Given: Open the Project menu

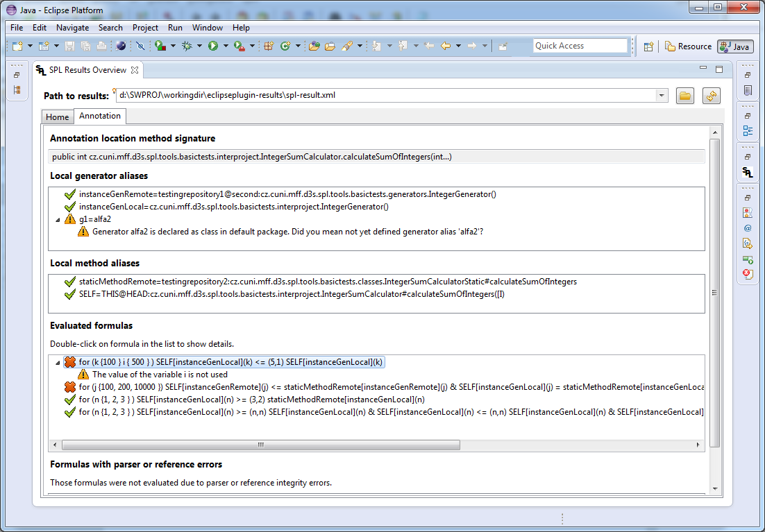Looking at the screenshot, I should [145, 28].
